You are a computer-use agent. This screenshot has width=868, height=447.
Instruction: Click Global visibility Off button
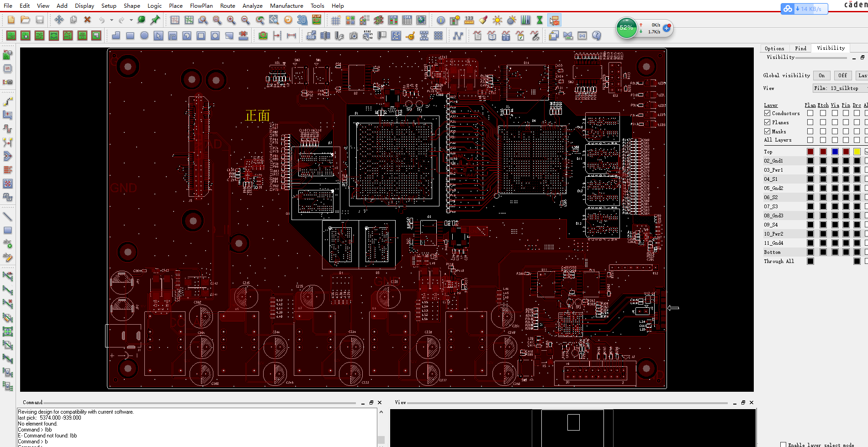(842, 75)
